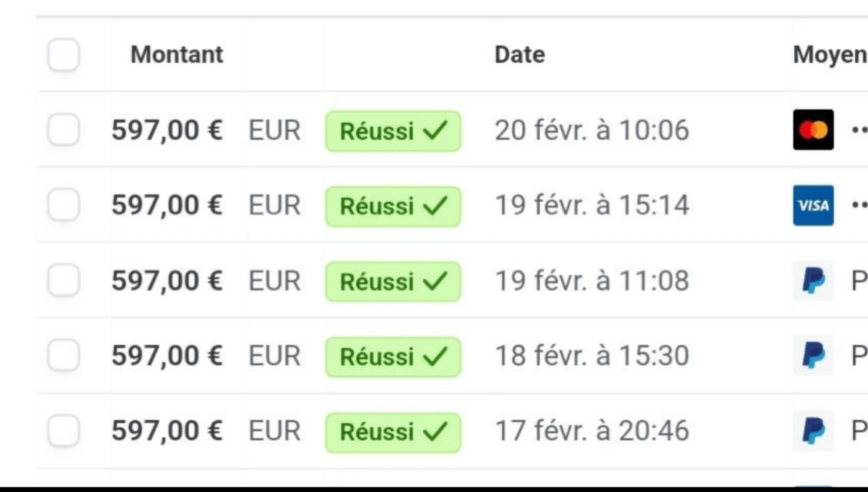The height and width of the screenshot is (492, 868).
Task: Click Réussi badge on 17 févr. 20:46 payment
Action: pos(393,432)
